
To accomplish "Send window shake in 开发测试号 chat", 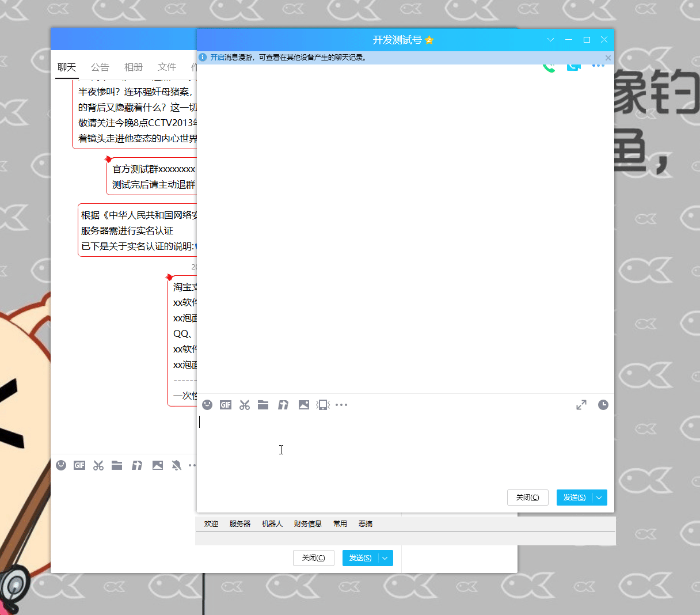I will point(323,405).
